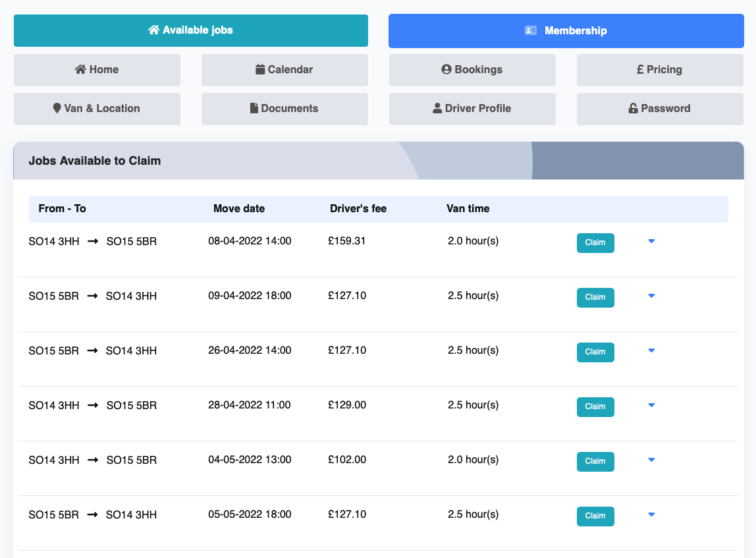Expand the 09-04-2022 18:00 job row
Image resolution: width=756 pixels, height=558 pixels.
click(x=651, y=296)
